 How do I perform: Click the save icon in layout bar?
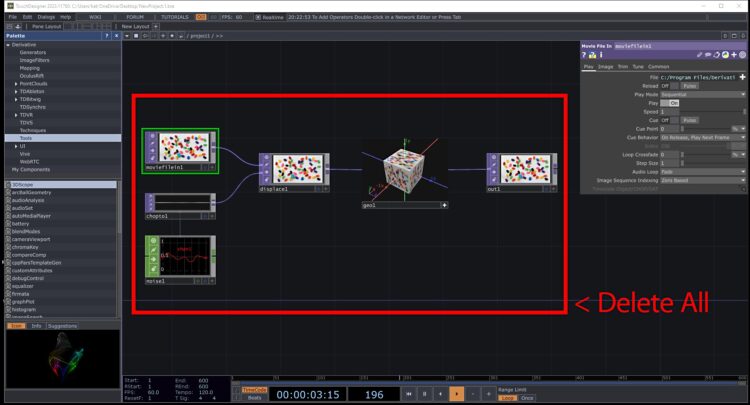[18, 26]
